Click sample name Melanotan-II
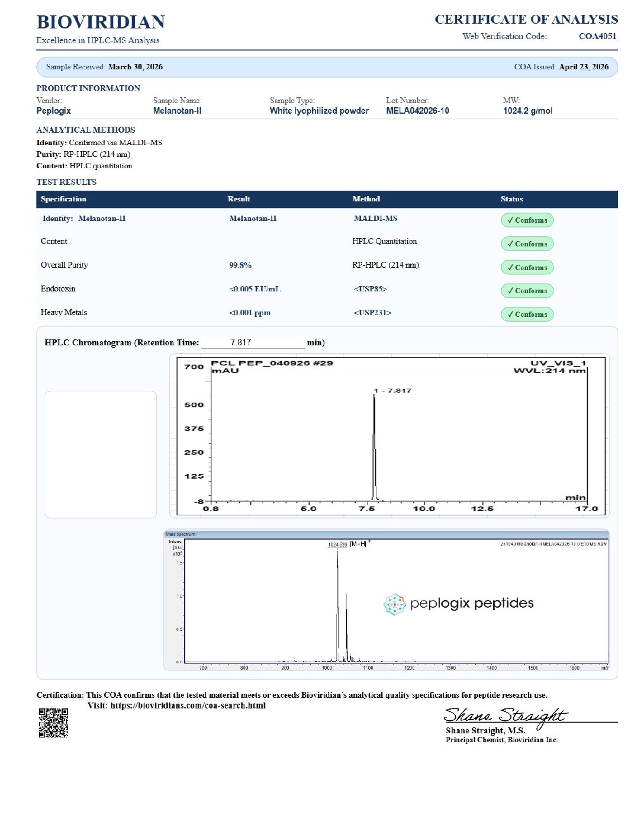The image size is (644, 834). pos(177,111)
